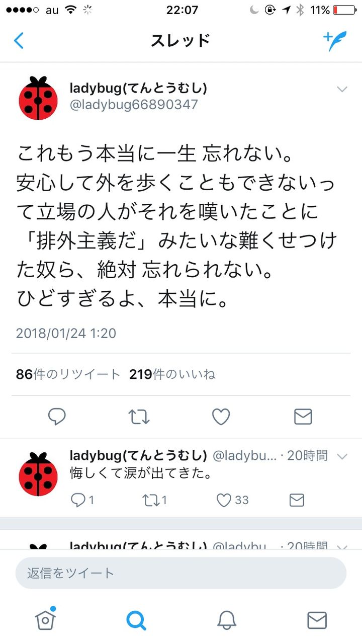View the 86件のリツイート list
The width and height of the screenshot is (362, 644).
(x=68, y=374)
